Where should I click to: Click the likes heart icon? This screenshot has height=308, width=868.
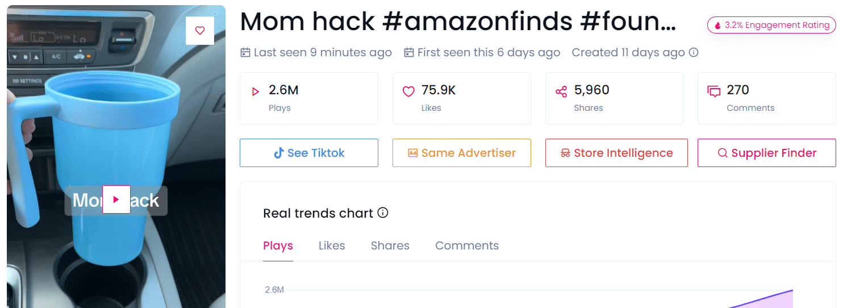click(408, 91)
